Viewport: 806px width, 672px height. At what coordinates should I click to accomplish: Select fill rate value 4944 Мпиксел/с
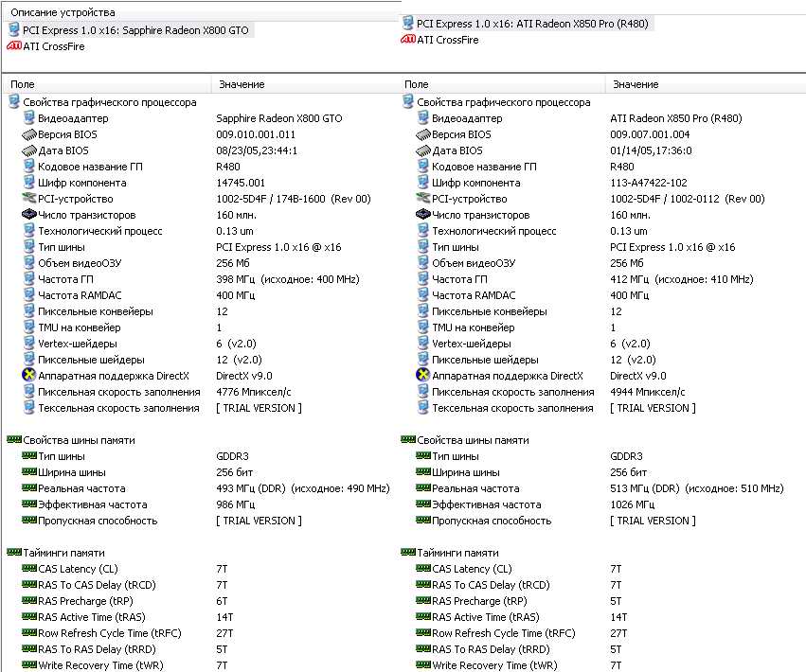pos(648,392)
